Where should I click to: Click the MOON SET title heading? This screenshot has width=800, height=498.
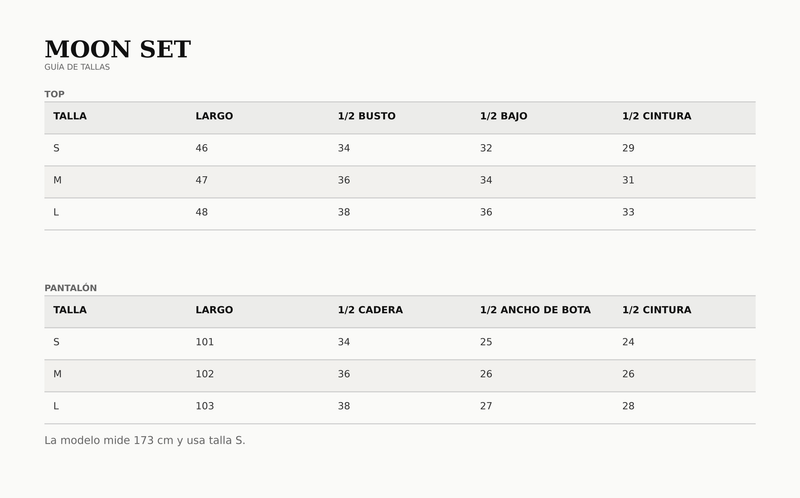coord(117,49)
